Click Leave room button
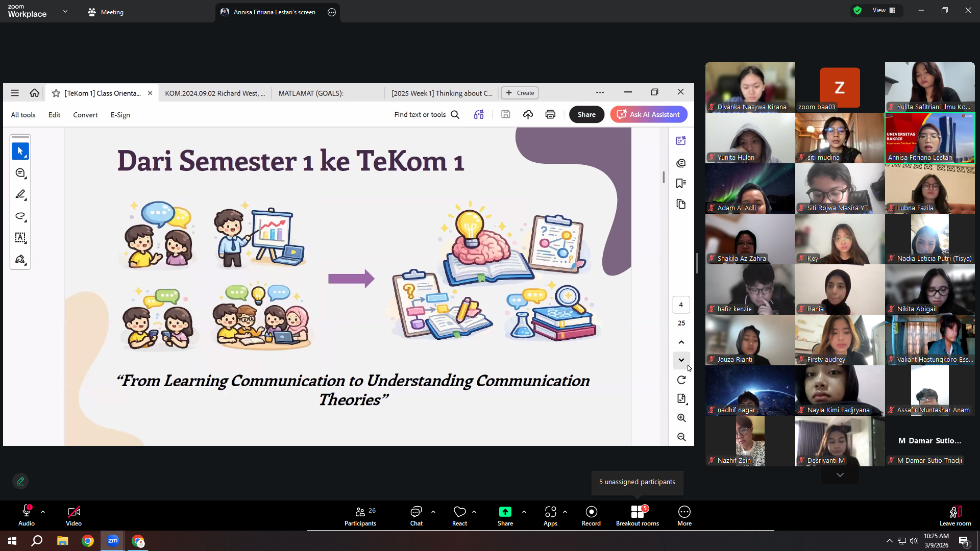 point(955,516)
